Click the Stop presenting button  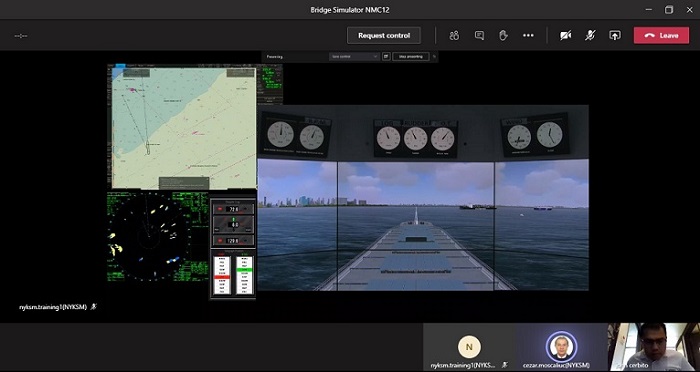pos(411,57)
